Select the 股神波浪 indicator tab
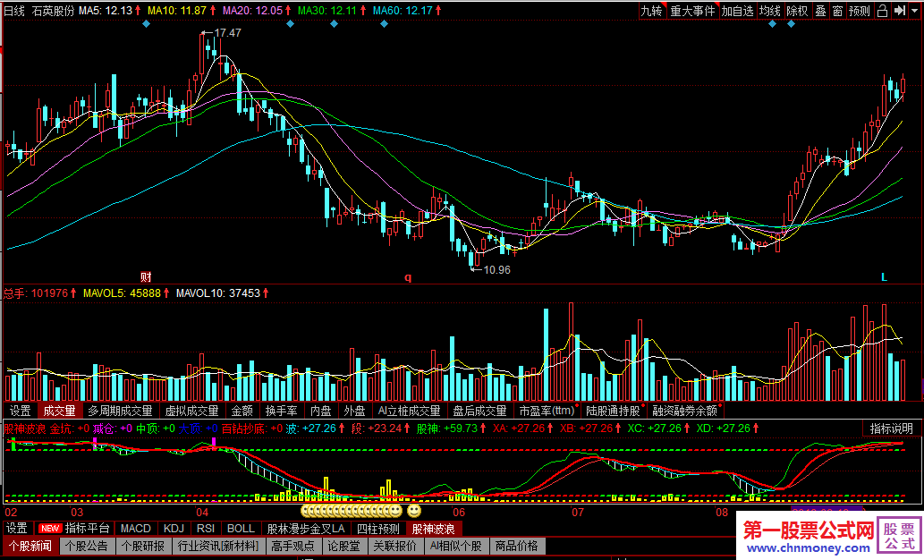 [x=433, y=529]
